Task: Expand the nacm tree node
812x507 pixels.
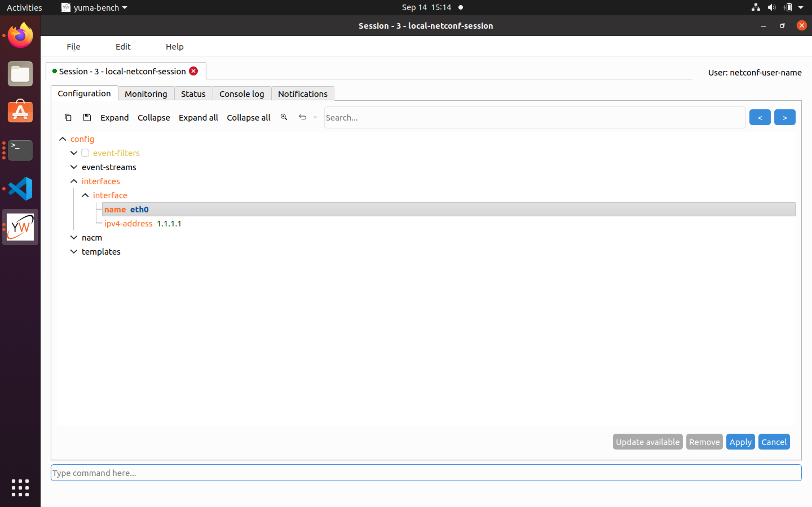Action: (x=74, y=237)
